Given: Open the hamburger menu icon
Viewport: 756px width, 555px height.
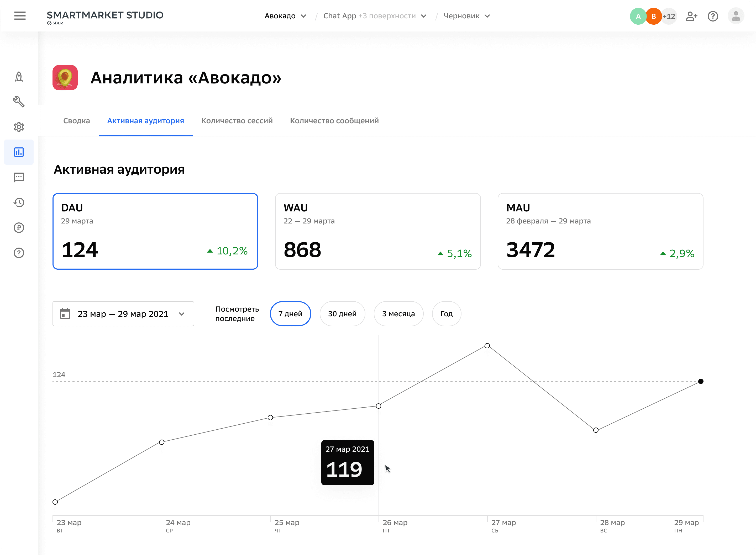Looking at the screenshot, I should tap(20, 16).
